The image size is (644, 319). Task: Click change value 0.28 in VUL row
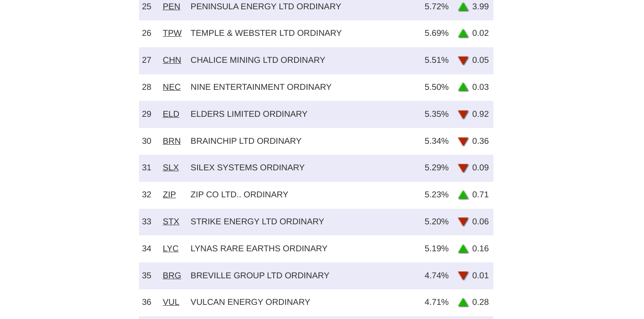click(481, 302)
